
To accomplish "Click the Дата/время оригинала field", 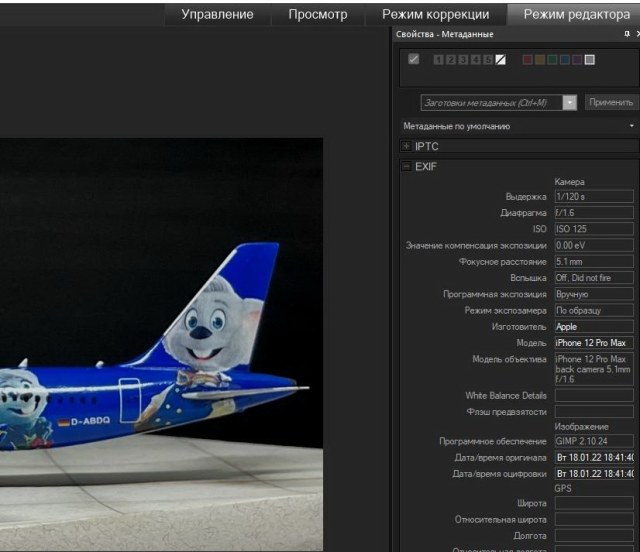I will coord(594,457).
